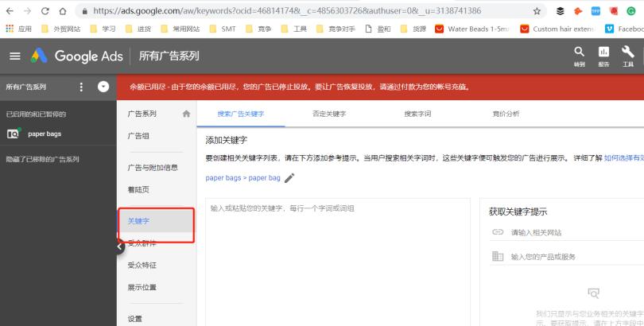This screenshot has width=644, height=326.
Task: Open the stacked-layers browser extension
Action: (561, 11)
